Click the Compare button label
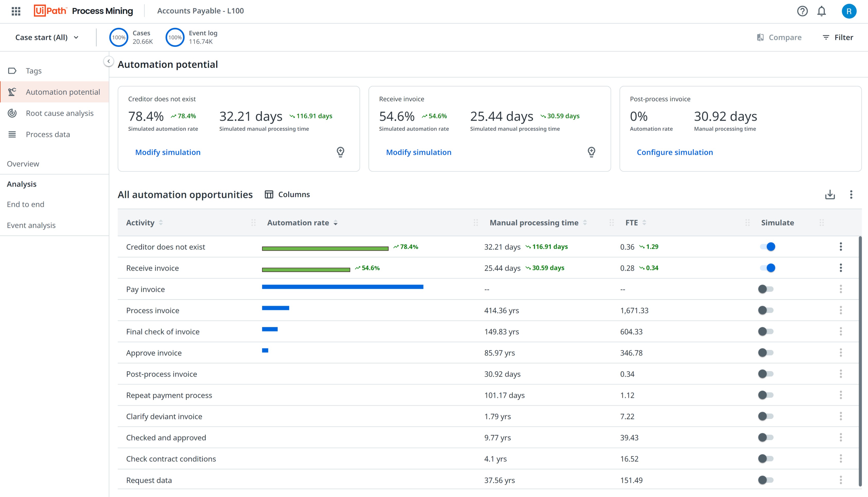This screenshot has width=868, height=497. 785,37
